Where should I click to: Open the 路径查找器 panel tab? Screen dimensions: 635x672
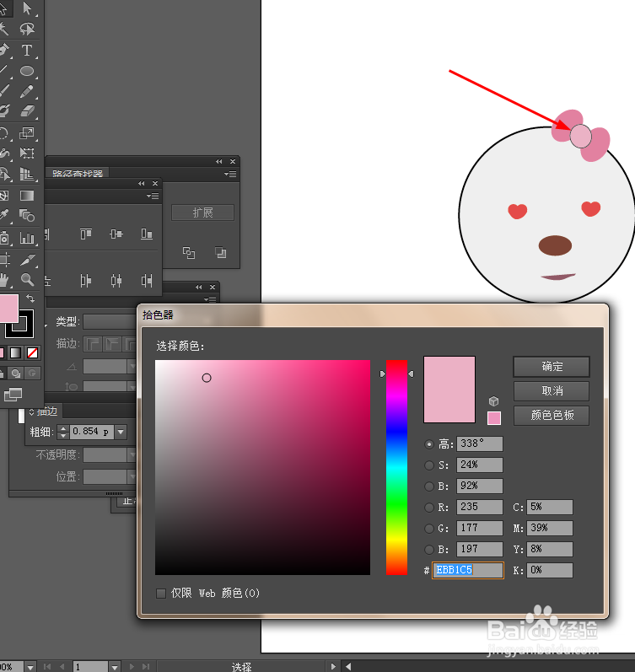pyautogui.click(x=78, y=173)
